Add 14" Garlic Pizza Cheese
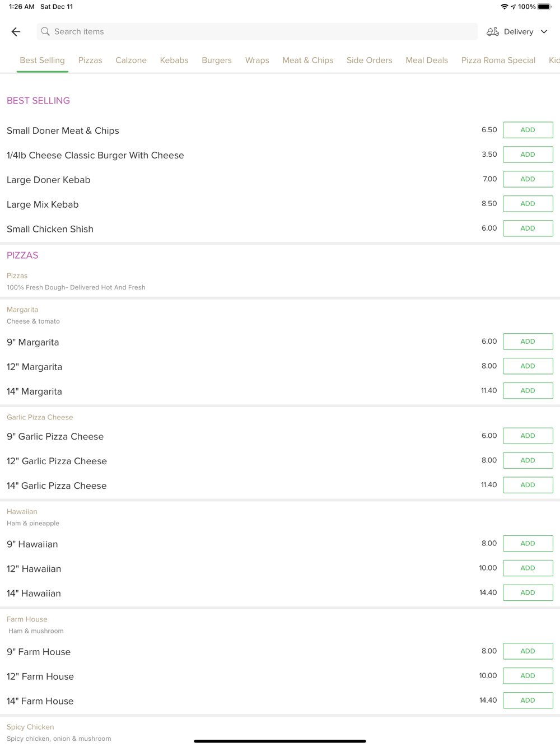 528,485
